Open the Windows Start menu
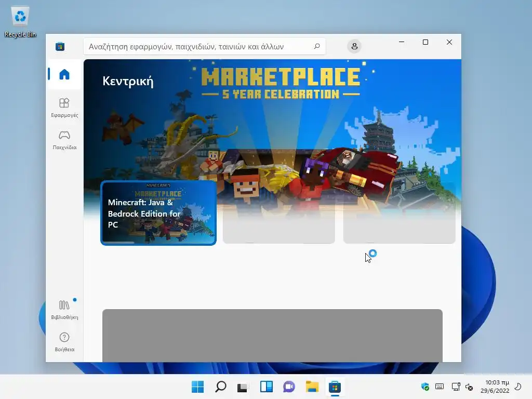The width and height of the screenshot is (532, 399). click(198, 387)
